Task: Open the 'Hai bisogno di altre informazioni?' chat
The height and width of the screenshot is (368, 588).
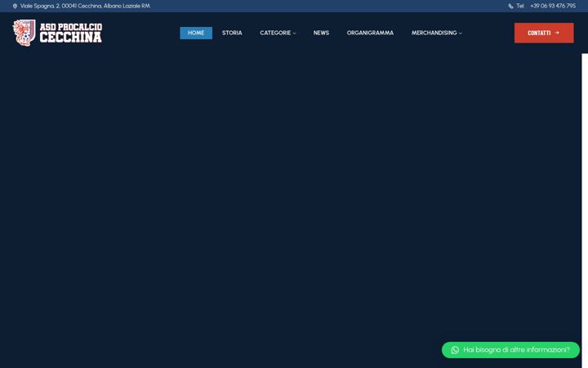Action: pos(510,350)
